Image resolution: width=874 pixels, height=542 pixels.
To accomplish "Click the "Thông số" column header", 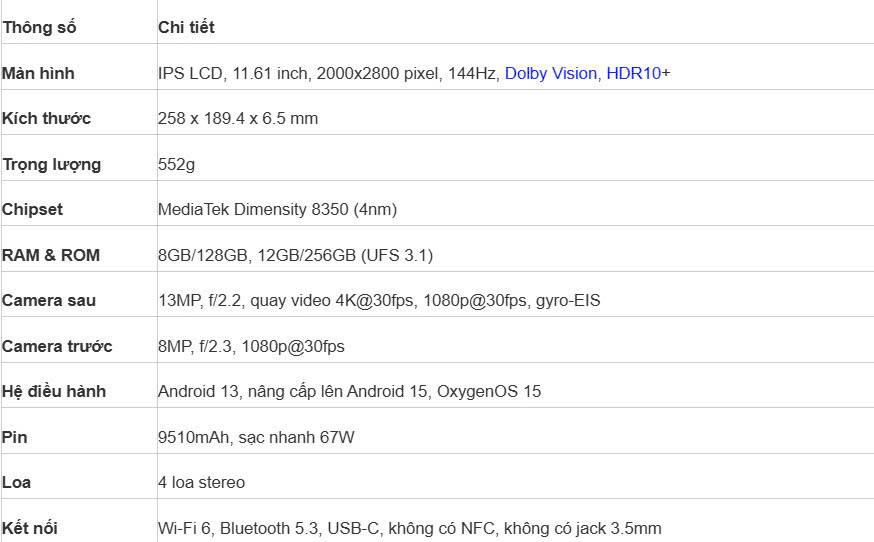I will (39, 27).
